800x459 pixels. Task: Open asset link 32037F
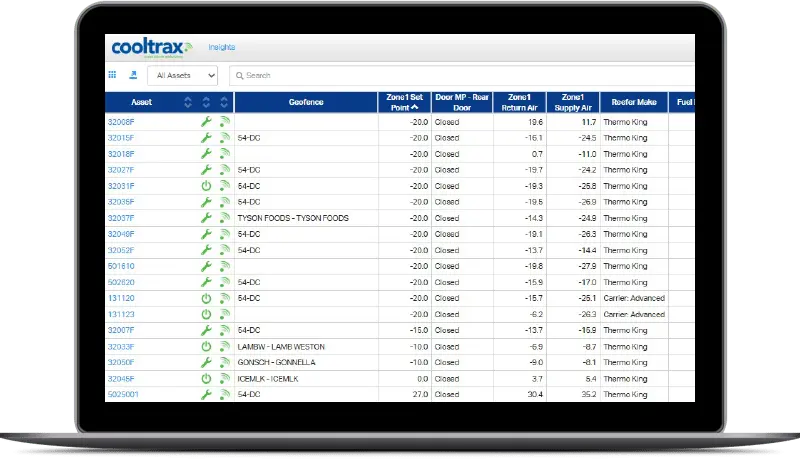coord(121,218)
